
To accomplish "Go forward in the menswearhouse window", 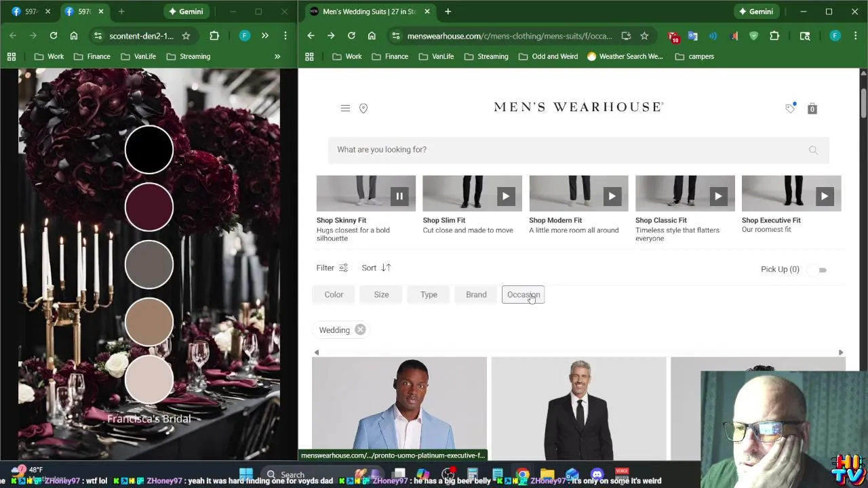I will point(331,36).
